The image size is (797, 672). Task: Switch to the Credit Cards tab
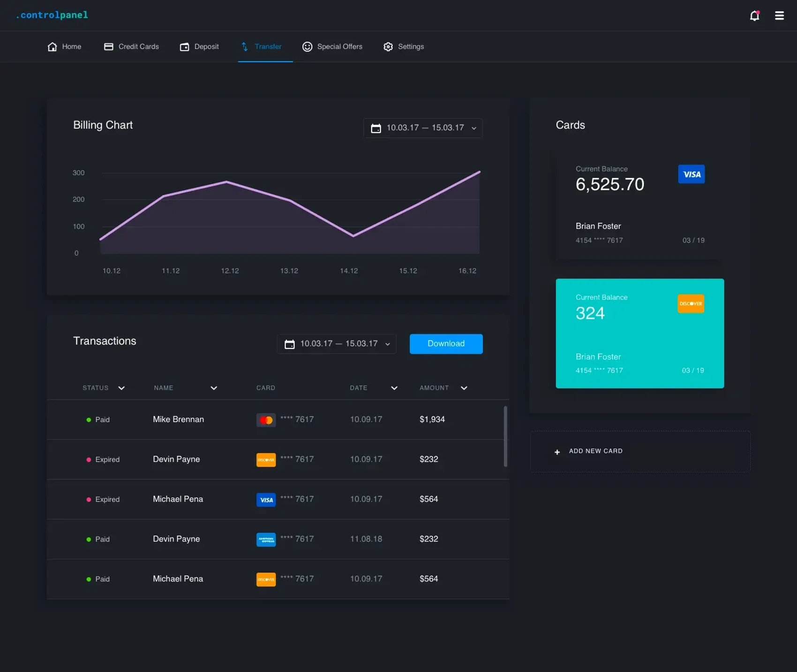(131, 47)
